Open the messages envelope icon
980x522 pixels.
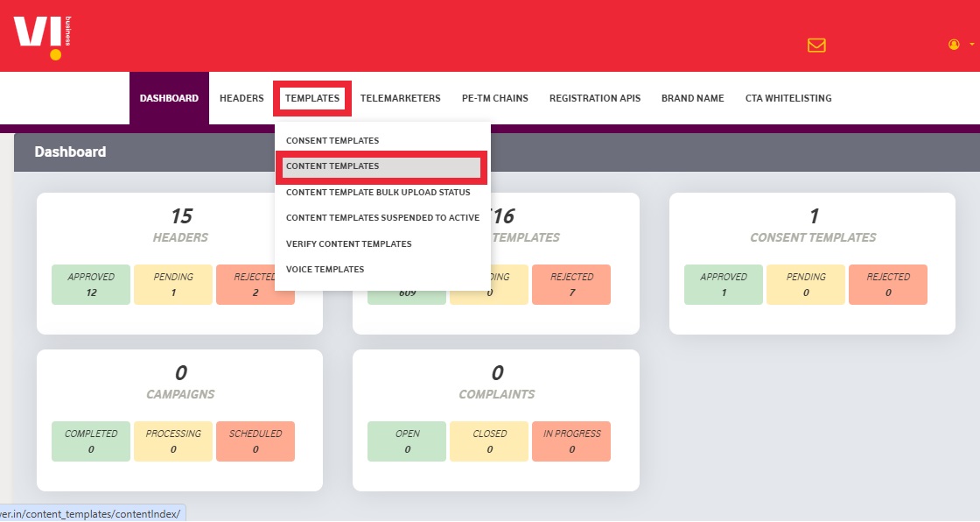click(x=815, y=45)
